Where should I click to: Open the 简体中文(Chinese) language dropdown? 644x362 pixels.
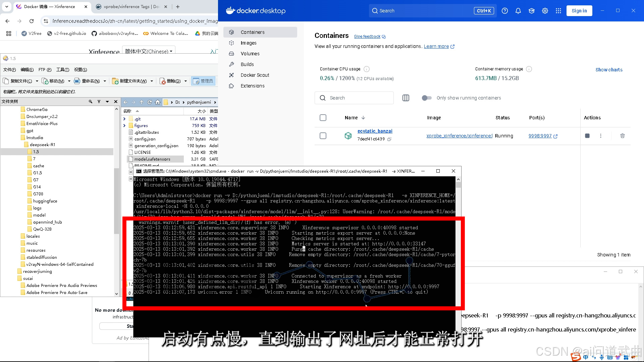(149, 51)
